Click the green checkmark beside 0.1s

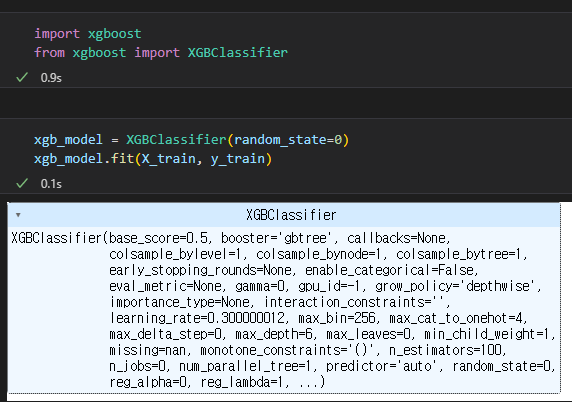pyautogui.click(x=22, y=183)
